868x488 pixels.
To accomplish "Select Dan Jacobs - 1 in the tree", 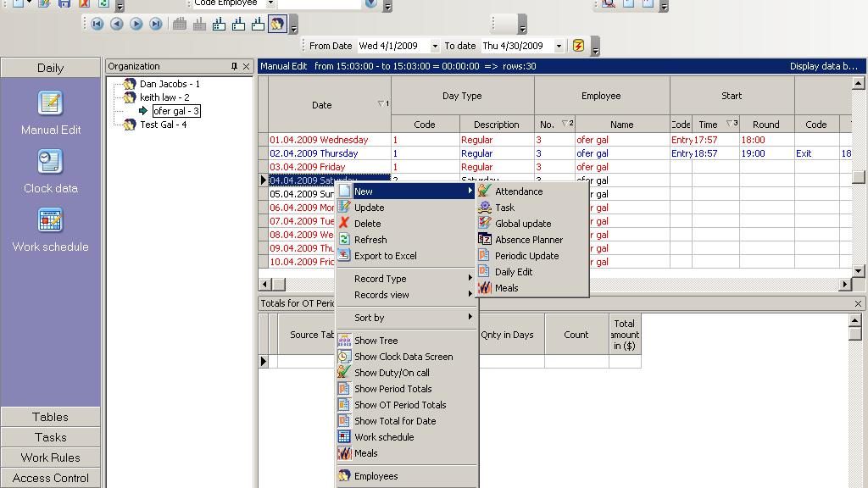I will click(x=170, y=84).
